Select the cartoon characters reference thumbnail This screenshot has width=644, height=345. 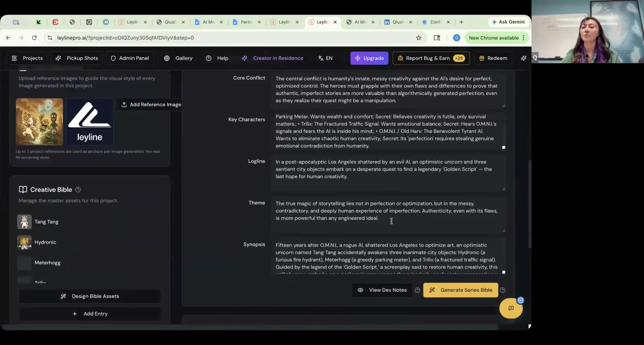[x=39, y=122]
